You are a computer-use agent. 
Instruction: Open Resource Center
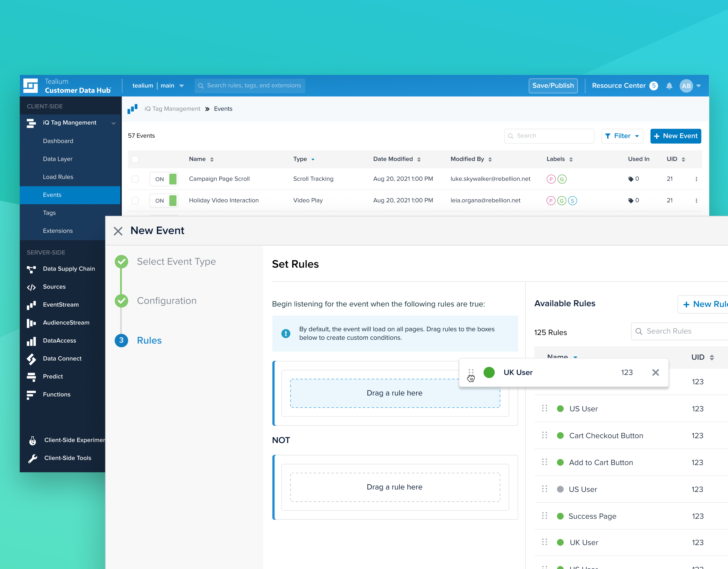click(x=625, y=86)
